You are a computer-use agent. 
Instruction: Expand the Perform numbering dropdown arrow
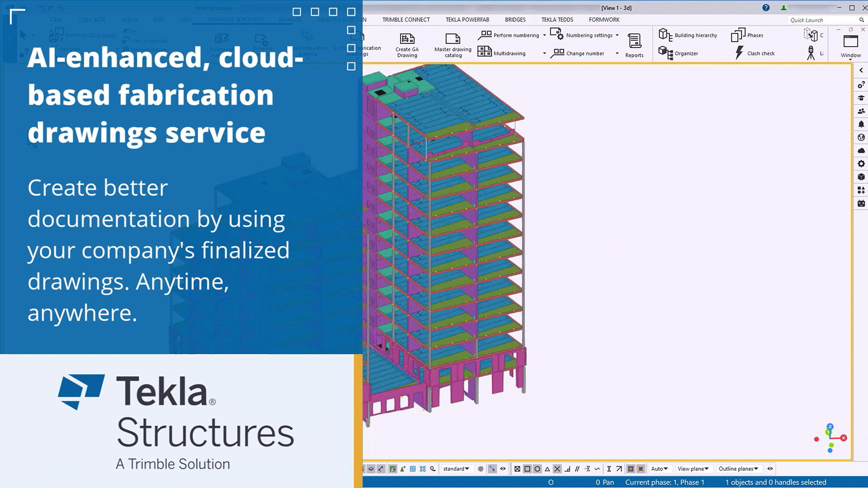(x=545, y=35)
